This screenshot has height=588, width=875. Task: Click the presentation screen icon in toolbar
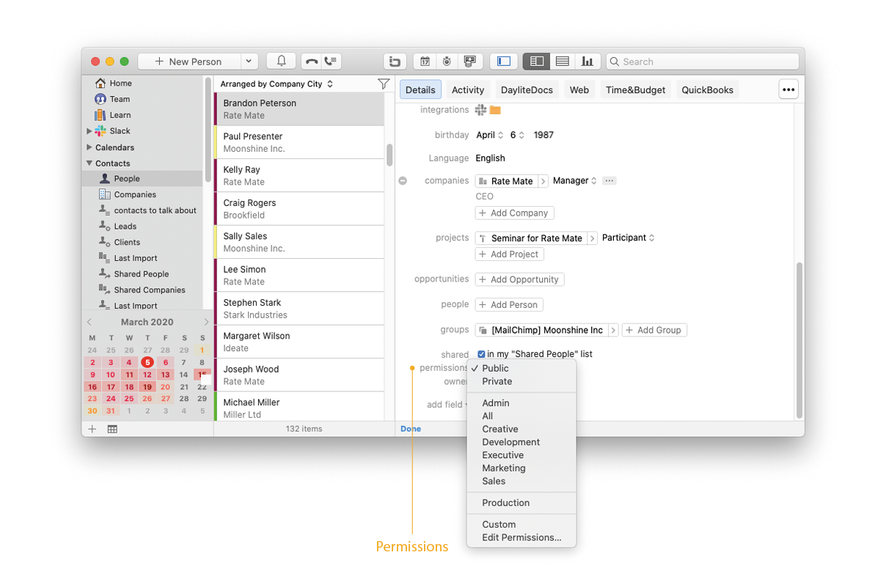(x=469, y=62)
